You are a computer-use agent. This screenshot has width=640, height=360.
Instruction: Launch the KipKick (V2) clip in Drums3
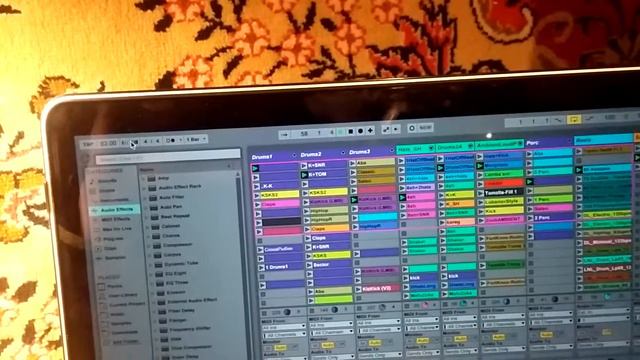(x=358, y=289)
